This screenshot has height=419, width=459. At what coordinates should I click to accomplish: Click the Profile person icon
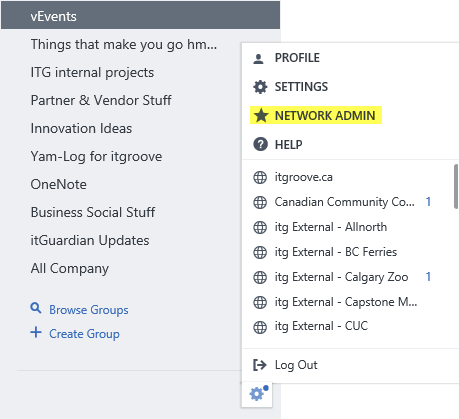[x=258, y=59]
